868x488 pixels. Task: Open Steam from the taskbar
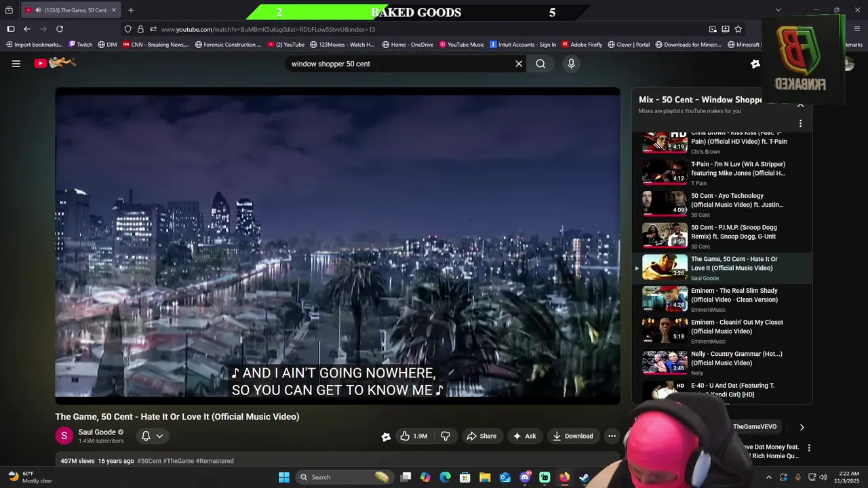pos(584,477)
